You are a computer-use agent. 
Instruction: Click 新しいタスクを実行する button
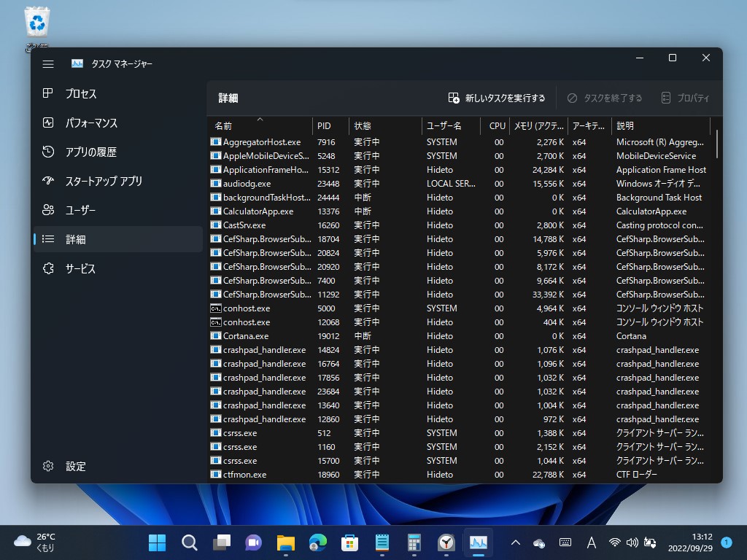pos(497,98)
